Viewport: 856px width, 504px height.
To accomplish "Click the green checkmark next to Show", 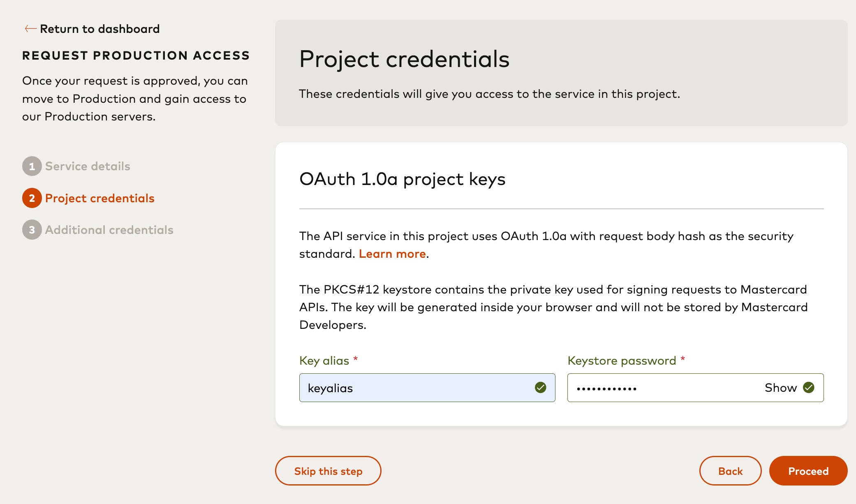I will pos(809,388).
